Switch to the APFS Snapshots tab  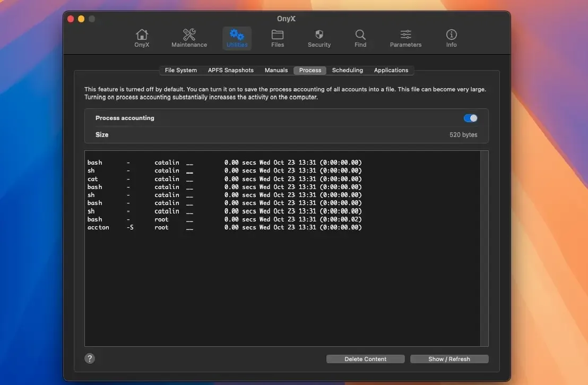[231, 70]
